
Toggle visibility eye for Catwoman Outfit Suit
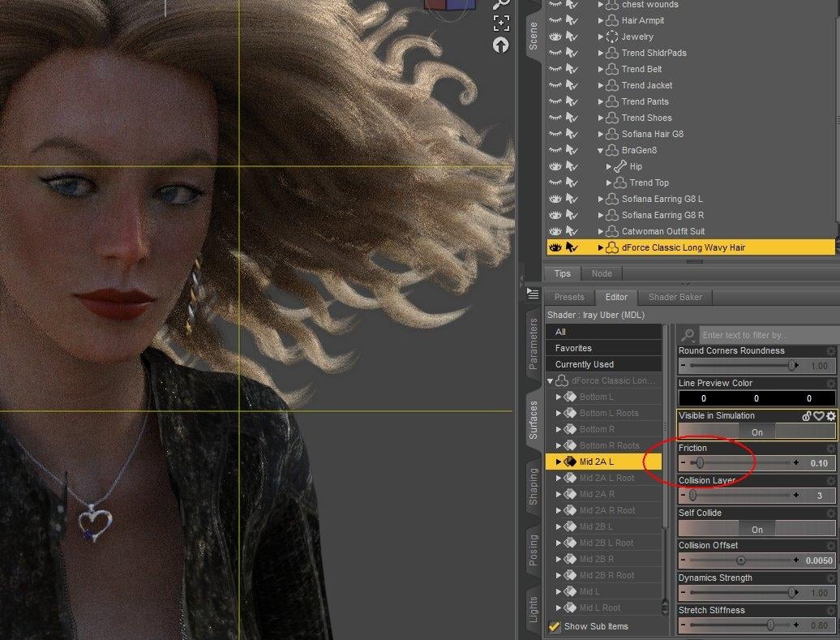pos(555,231)
